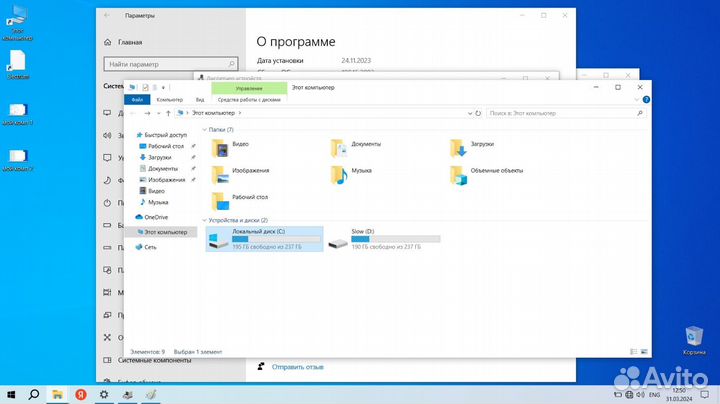Open the Документы folder icon in Папки

(338, 148)
